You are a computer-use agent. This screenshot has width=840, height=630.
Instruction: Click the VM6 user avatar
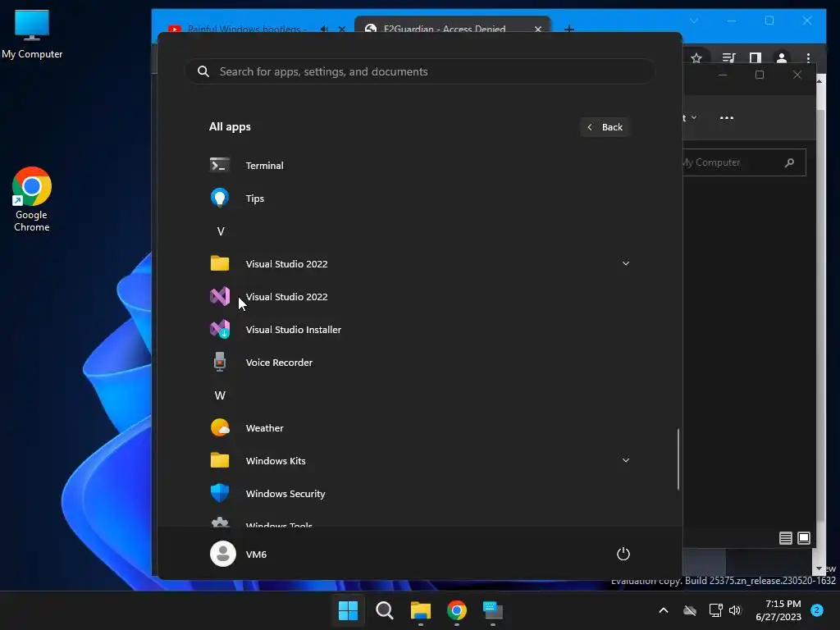click(223, 554)
